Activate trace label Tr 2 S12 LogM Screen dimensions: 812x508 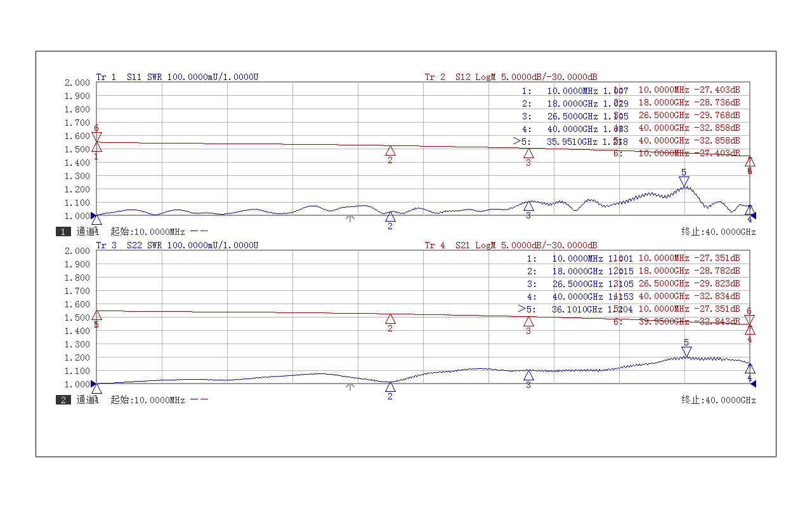click(x=511, y=77)
